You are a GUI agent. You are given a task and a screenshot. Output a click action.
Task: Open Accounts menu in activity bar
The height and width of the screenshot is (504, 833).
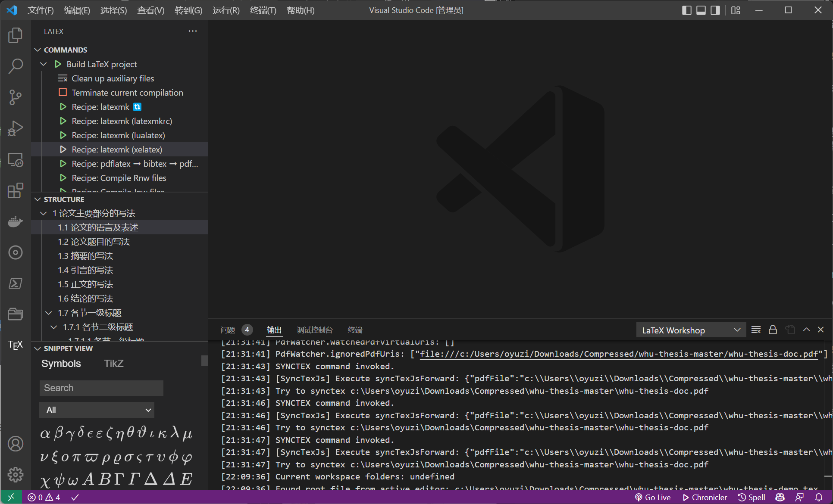[x=16, y=444]
